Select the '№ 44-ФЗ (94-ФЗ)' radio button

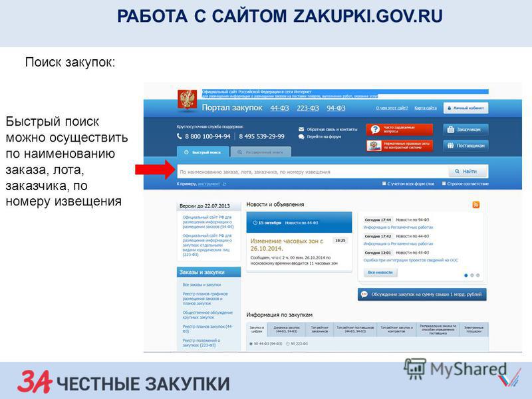[251, 344]
